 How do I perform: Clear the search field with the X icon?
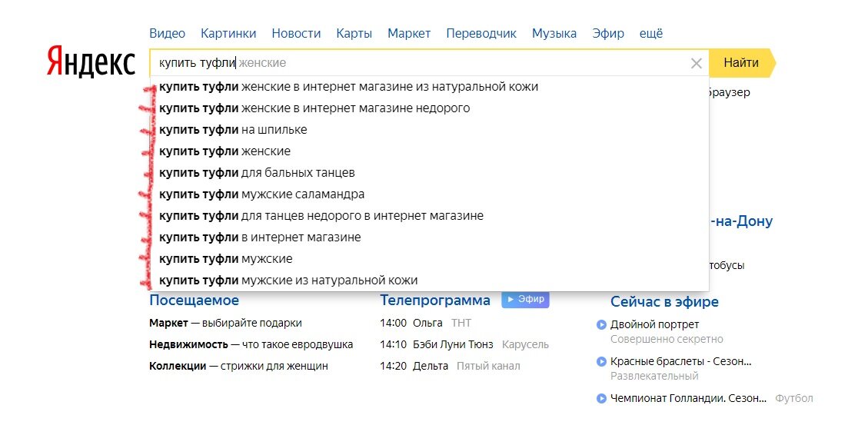coord(697,63)
